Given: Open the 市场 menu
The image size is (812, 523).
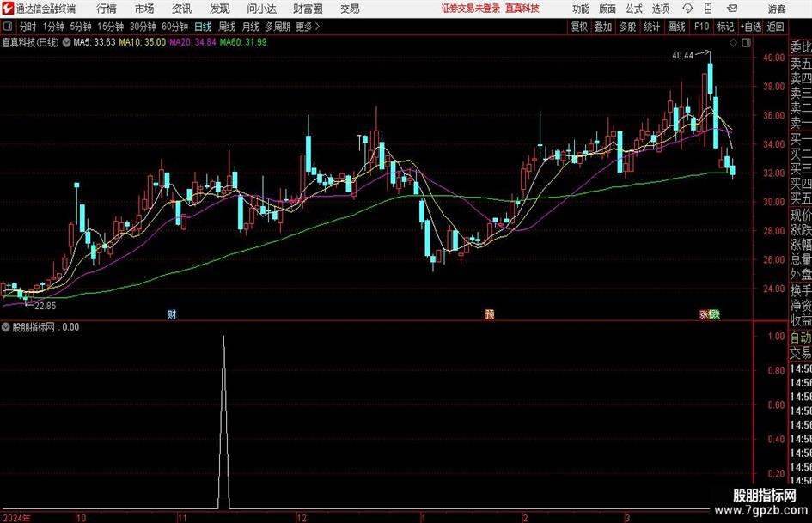Looking at the screenshot, I should click(144, 9).
